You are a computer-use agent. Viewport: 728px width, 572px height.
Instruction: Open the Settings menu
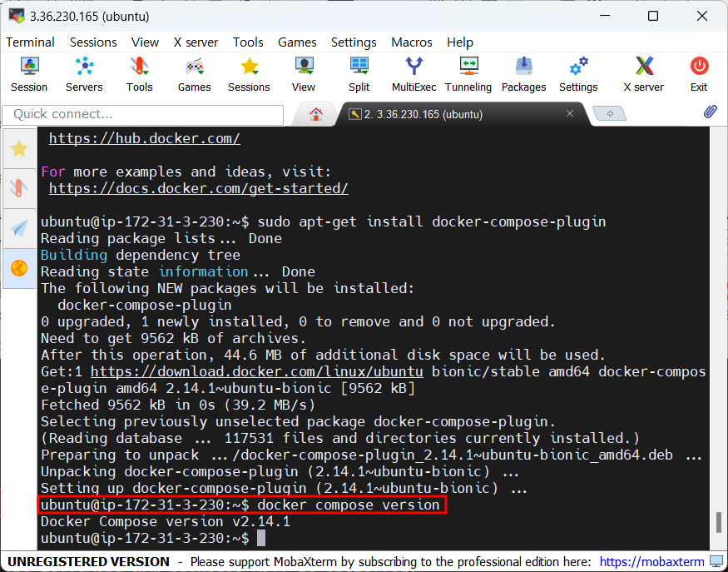pos(354,42)
